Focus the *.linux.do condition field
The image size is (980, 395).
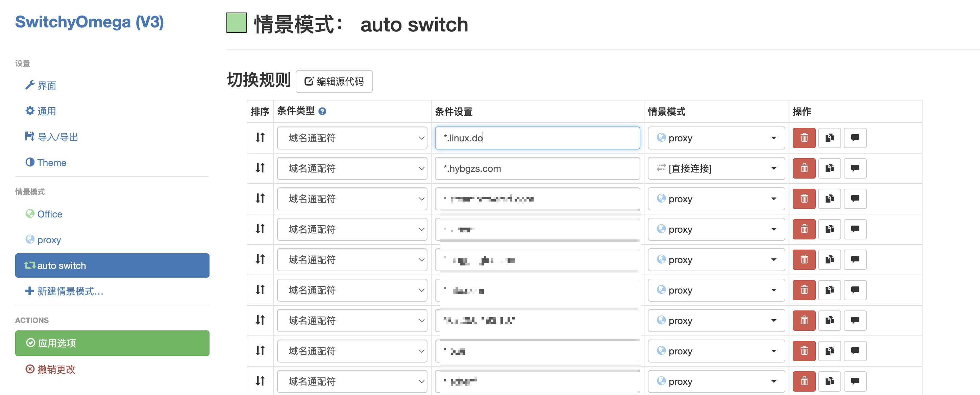tap(537, 138)
